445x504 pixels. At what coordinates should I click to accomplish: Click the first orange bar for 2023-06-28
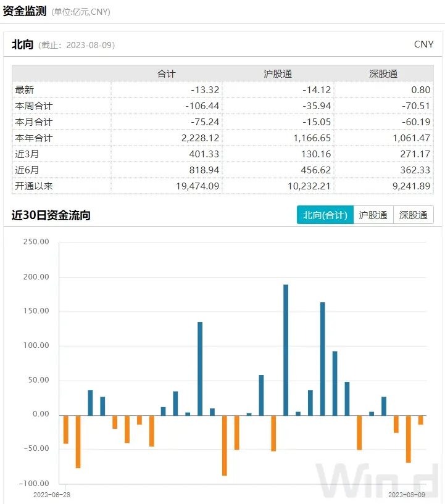point(66,430)
